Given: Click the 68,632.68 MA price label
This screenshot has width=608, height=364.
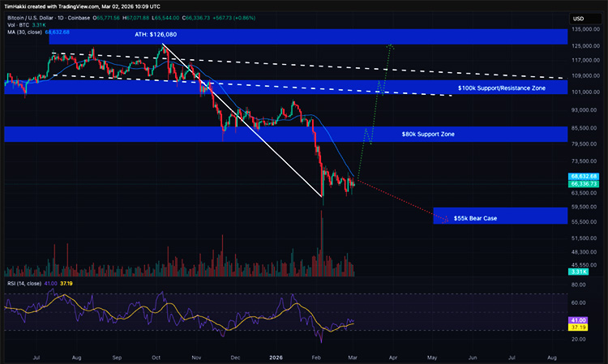Looking at the screenshot, I should 584,176.
